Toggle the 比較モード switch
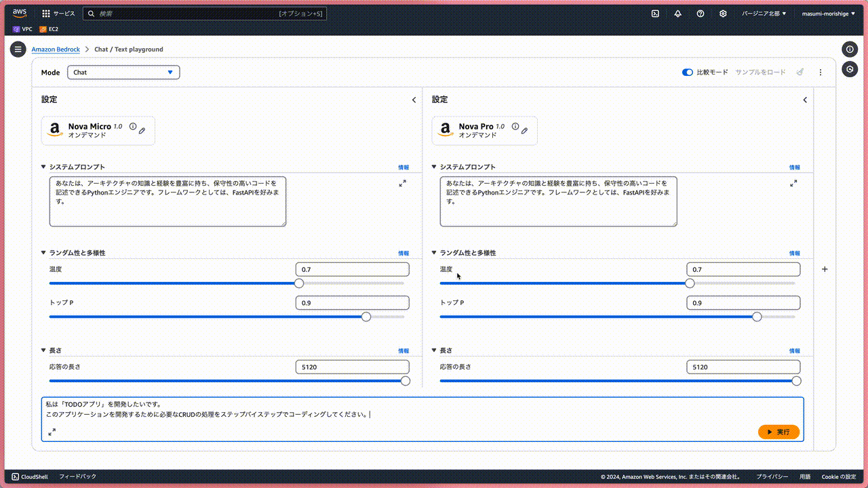This screenshot has width=868, height=488. coord(688,73)
